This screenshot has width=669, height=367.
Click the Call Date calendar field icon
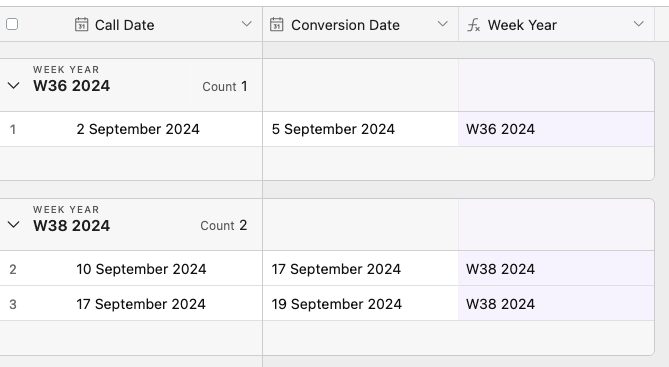tap(81, 25)
